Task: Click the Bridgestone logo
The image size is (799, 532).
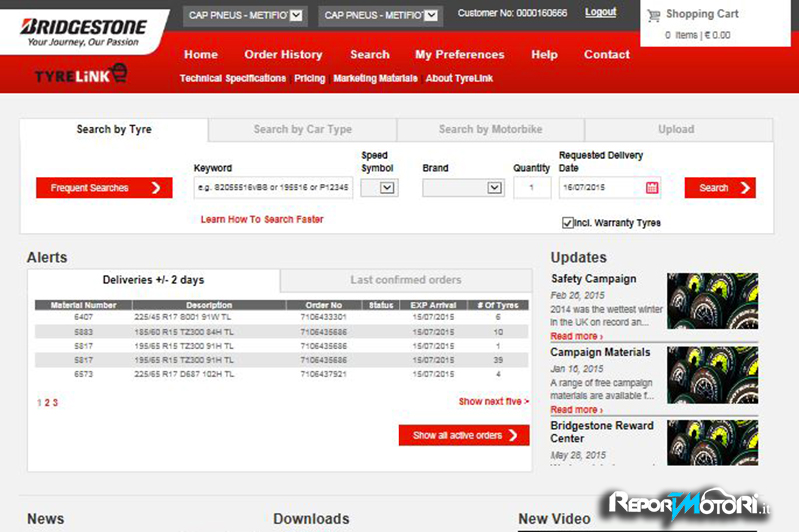Action: pyautogui.click(x=83, y=32)
